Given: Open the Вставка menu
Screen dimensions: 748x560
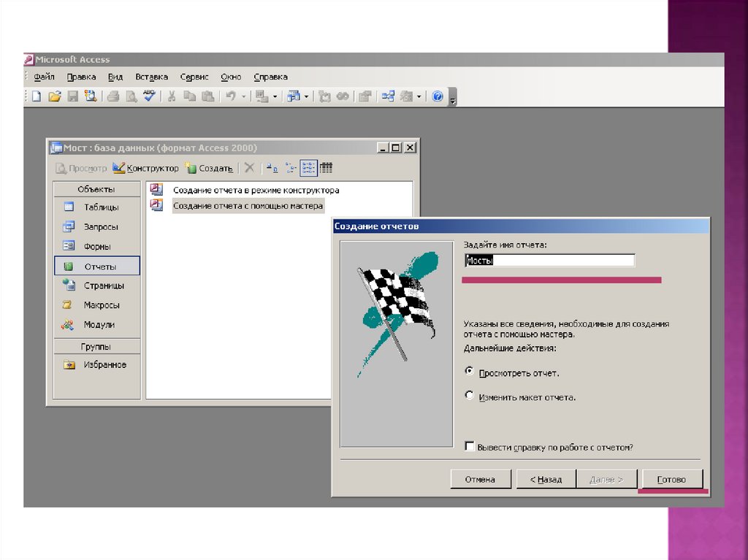Looking at the screenshot, I should [151, 77].
